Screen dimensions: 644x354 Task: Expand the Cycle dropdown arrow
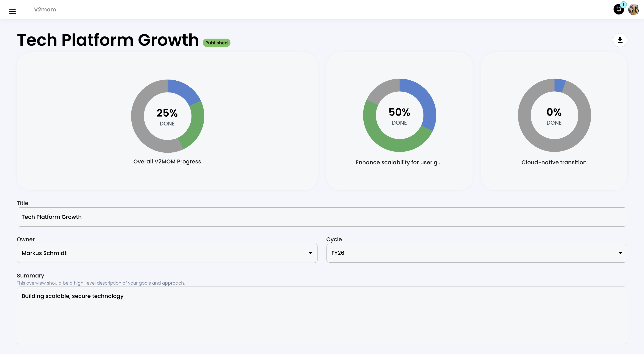pyautogui.click(x=620, y=253)
